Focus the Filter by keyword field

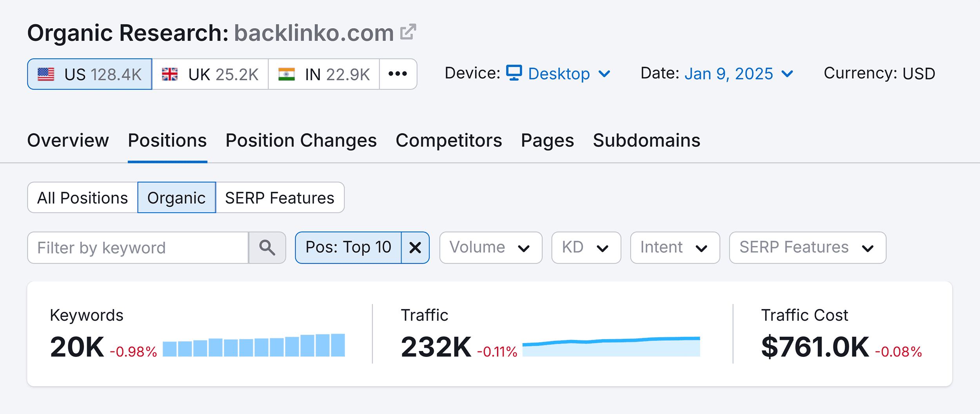pos(138,248)
